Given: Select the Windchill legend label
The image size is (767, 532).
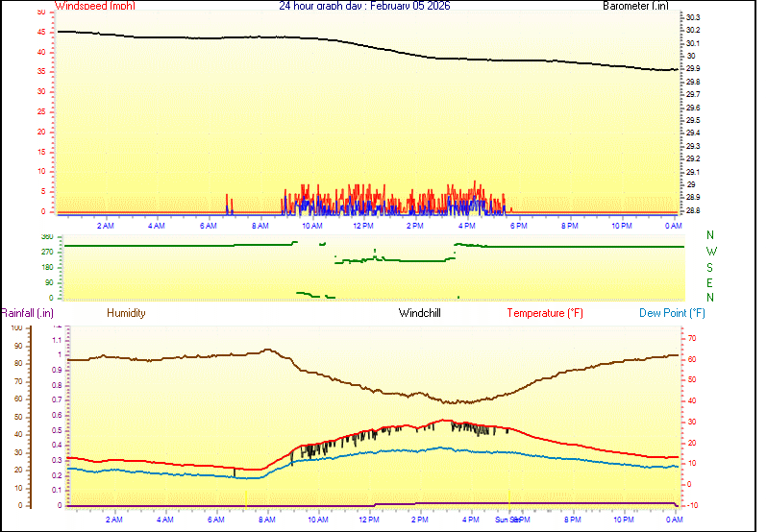Looking at the screenshot, I should (x=420, y=313).
